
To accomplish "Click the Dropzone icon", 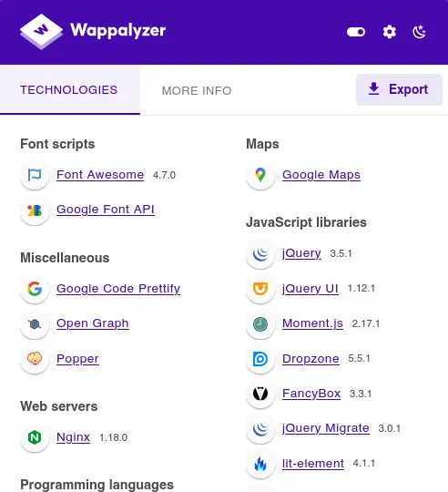I will click(x=260, y=359).
